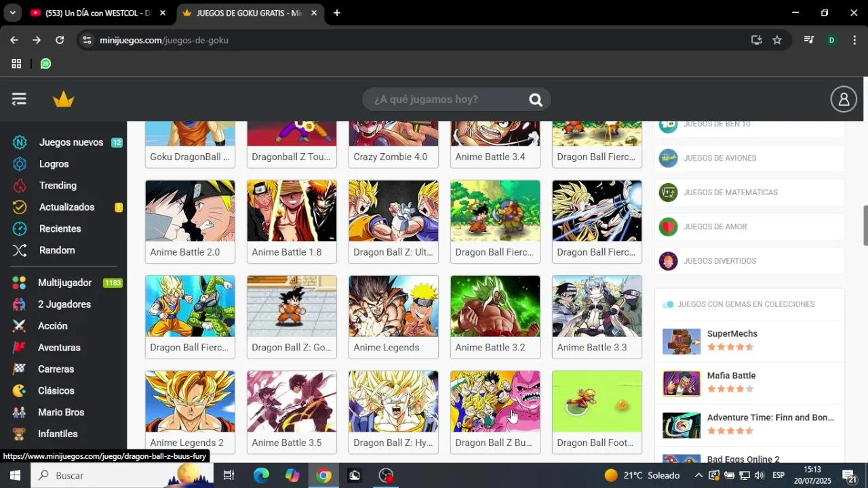This screenshot has width=868, height=488.
Task: Click the Acción crossed swords icon
Action: pyautogui.click(x=19, y=326)
